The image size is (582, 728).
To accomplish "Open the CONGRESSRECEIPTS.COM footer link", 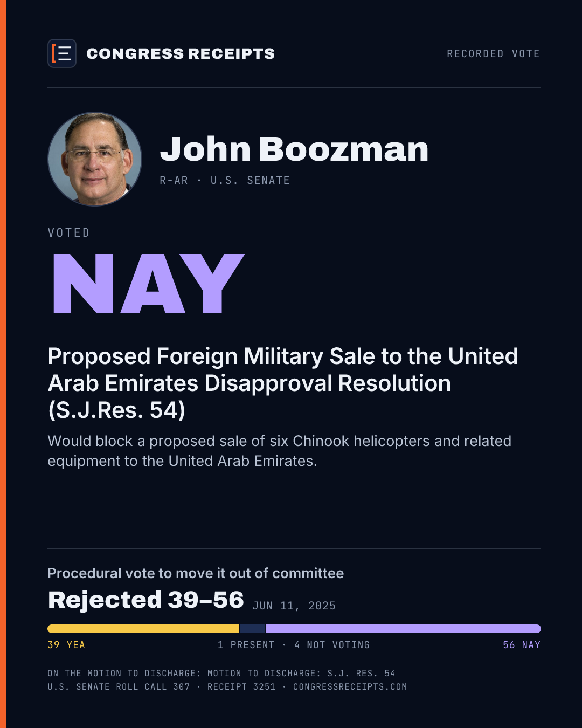I will click(x=350, y=687).
